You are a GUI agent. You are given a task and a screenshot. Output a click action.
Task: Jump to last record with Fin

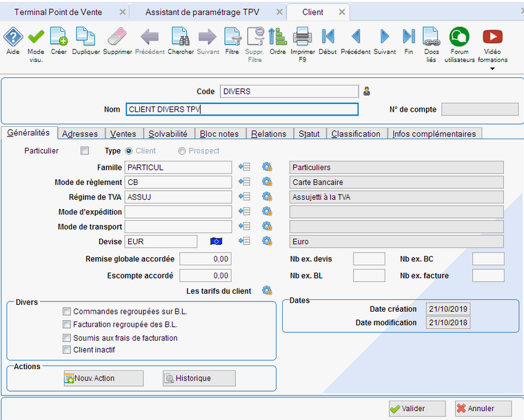409,37
